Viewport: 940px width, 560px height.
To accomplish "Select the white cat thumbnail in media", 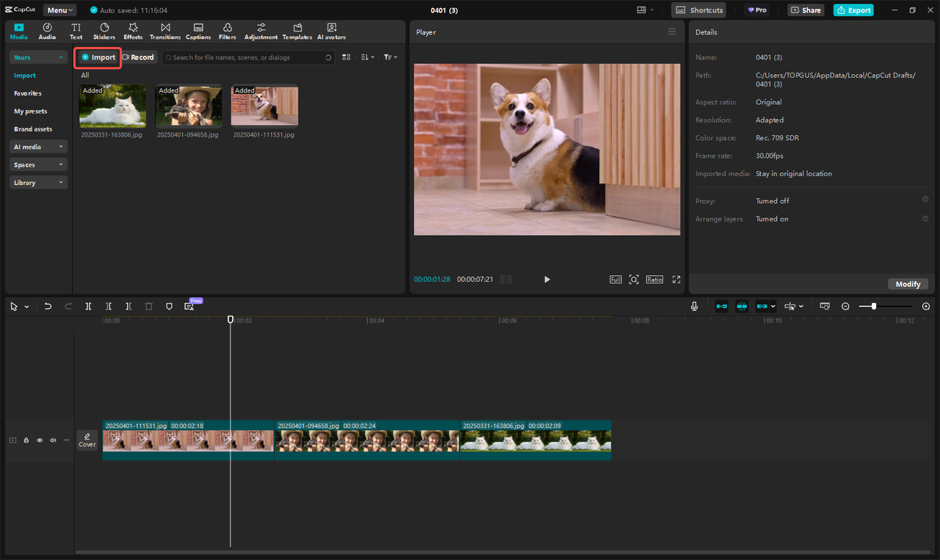I will pos(112,106).
